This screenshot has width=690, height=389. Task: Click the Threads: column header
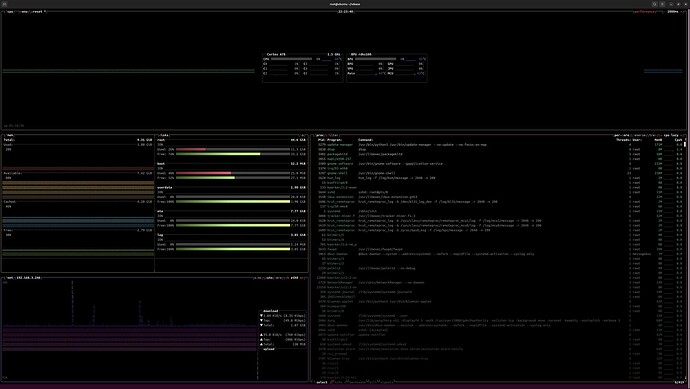point(623,140)
